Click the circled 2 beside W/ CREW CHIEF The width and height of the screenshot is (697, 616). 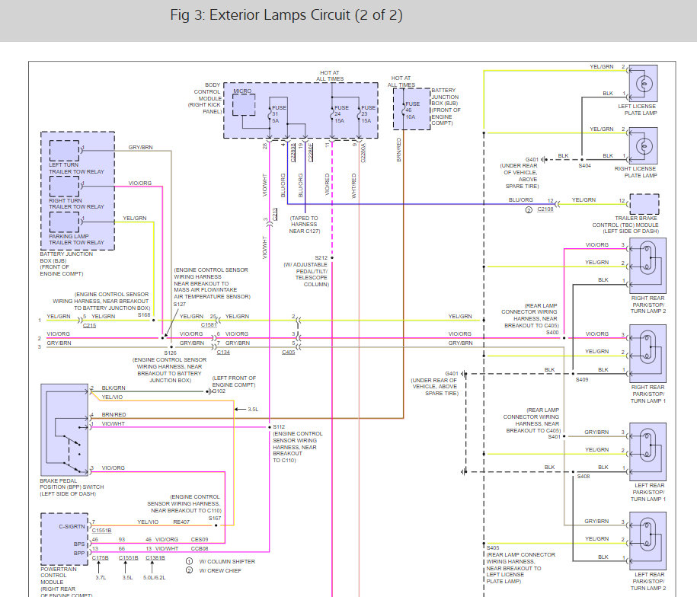tap(189, 570)
